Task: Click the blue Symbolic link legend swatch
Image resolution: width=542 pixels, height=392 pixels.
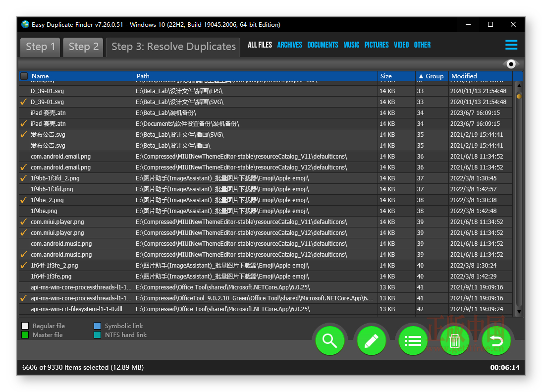Action: 98,326
